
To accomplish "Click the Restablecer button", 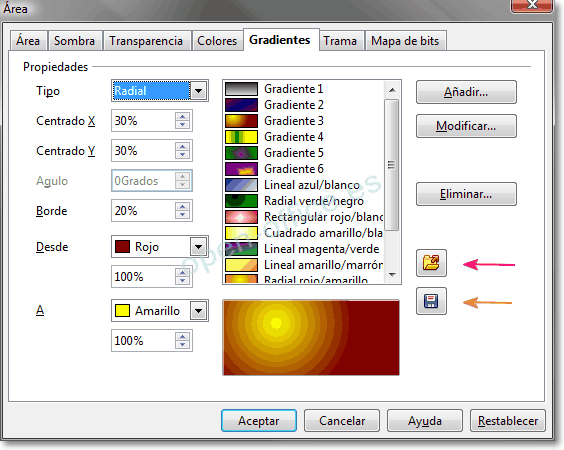I will (x=508, y=421).
